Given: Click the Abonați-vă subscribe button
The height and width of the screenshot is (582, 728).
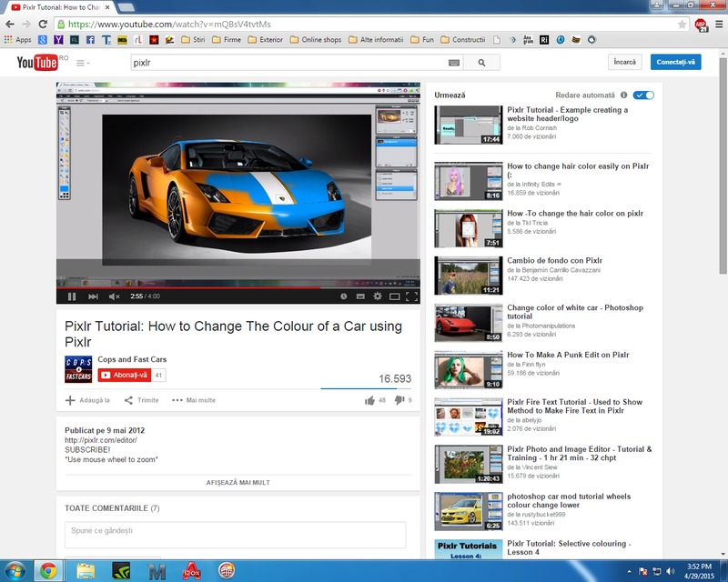Looking at the screenshot, I should click(x=124, y=375).
